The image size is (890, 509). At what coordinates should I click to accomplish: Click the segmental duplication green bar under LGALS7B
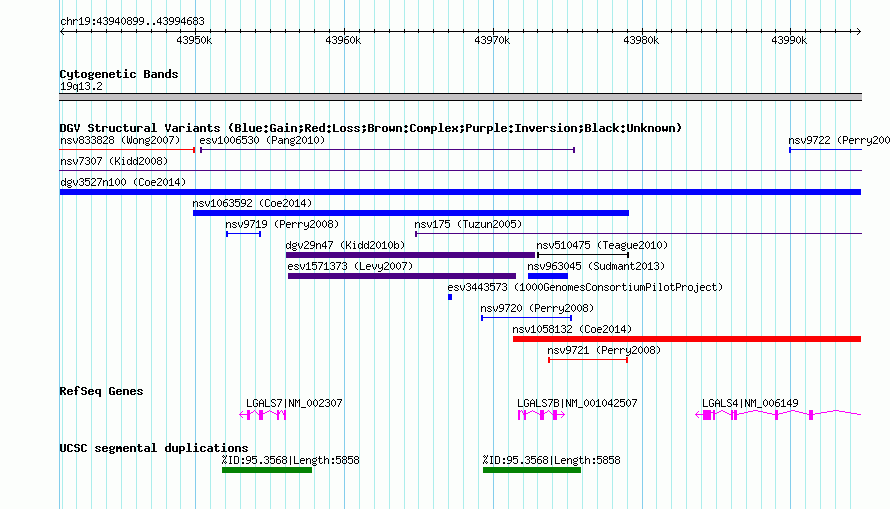click(532, 470)
